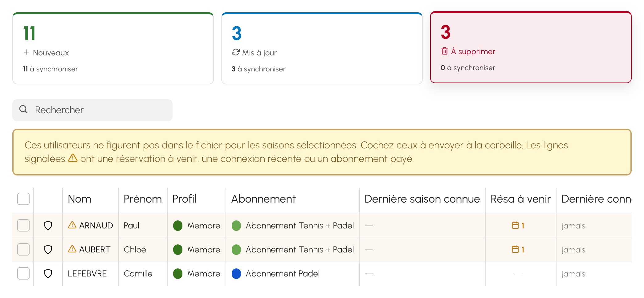644x298 pixels.
Task: Select the À supprimer card
Action: point(531,47)
